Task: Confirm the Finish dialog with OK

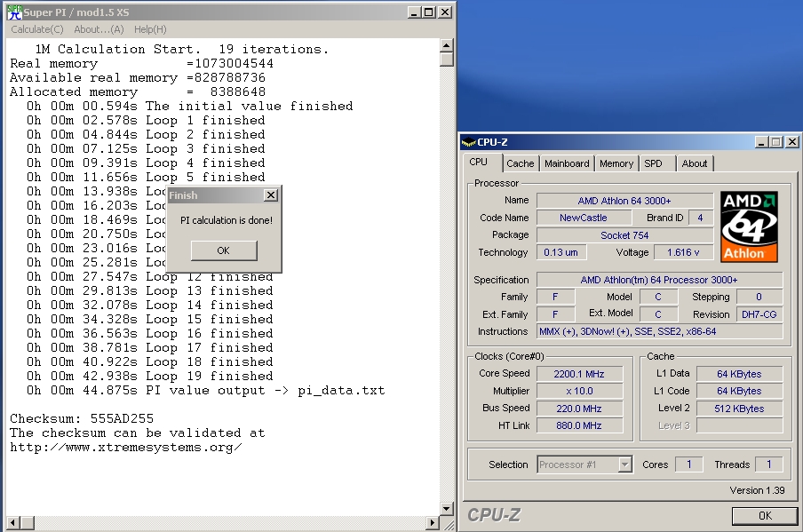Action: click(224, 250)
